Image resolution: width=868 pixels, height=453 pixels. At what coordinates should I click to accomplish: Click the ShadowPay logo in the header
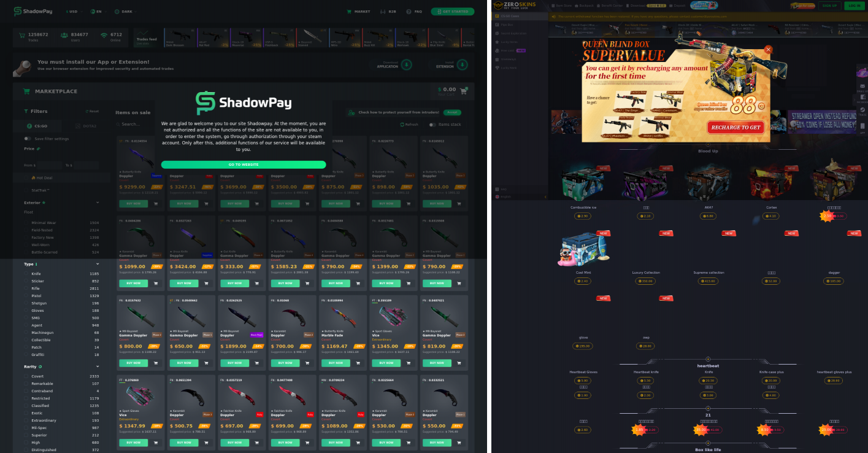point(34,11)
